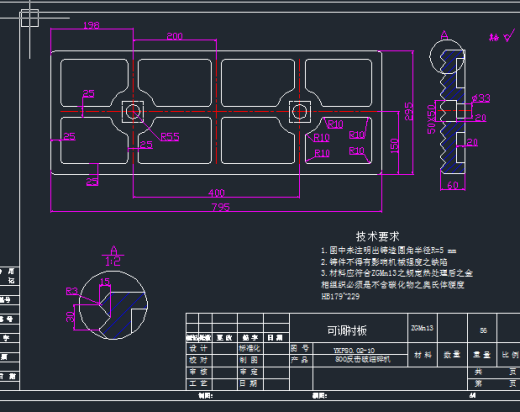Select the 198 dimension text

coord(91,25)
